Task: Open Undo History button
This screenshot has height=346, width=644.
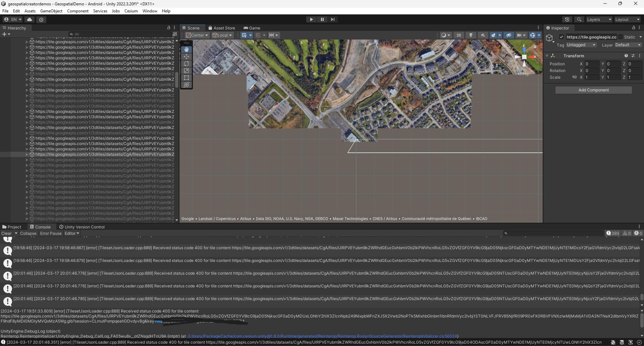Action: click(x=567, y=19)
